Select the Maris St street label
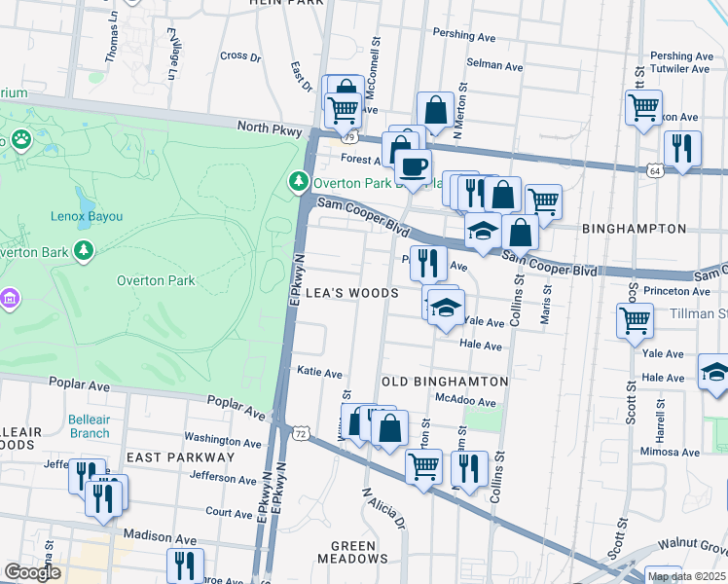Viewport: 728px width, 584px height. pos(546,305)
